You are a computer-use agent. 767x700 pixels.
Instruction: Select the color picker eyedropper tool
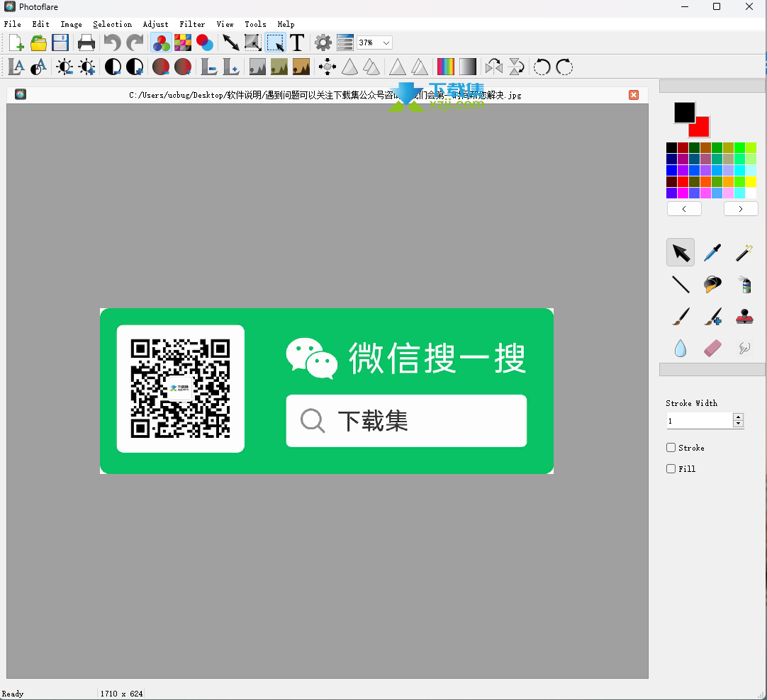coord(712,252)
